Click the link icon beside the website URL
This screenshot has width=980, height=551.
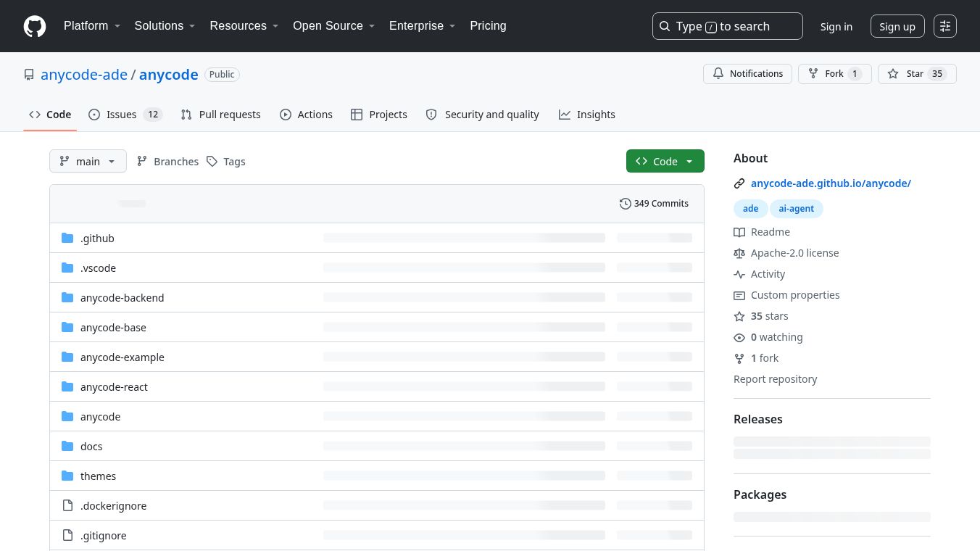[739, 183]
